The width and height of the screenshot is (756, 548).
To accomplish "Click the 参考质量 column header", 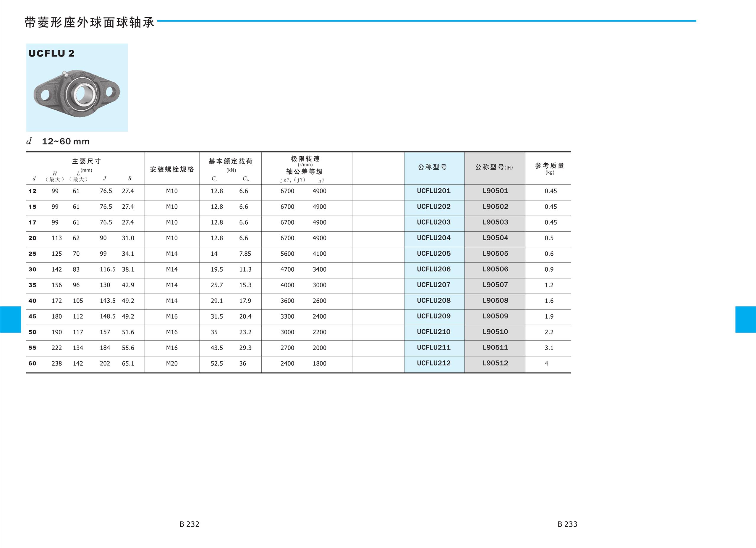I will coord(549,166).
